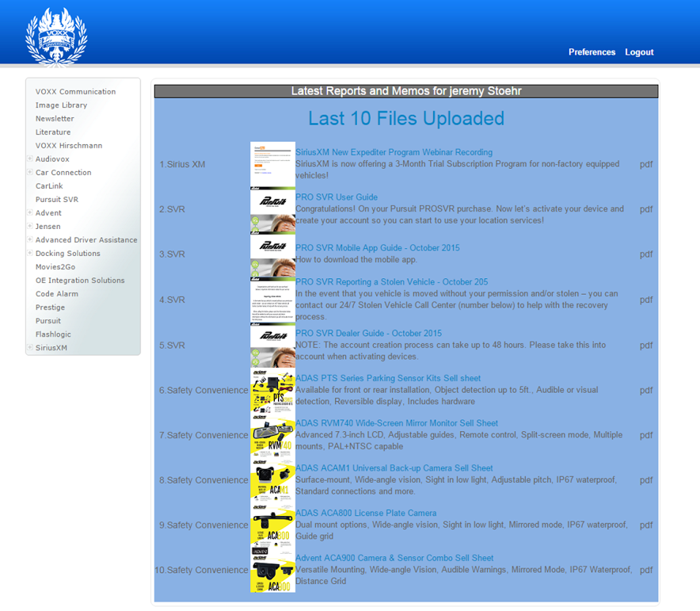
Task: Open Preferences in the header
Action: click(x=592, y=52)
